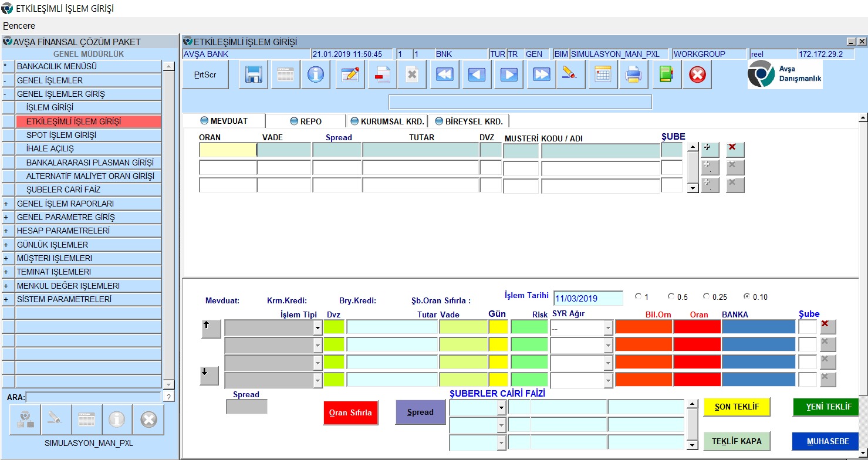The width and height of the screenshot is (868, 460).
Task: Click the delete row red-minus page icon
Action: coord(382,75)
